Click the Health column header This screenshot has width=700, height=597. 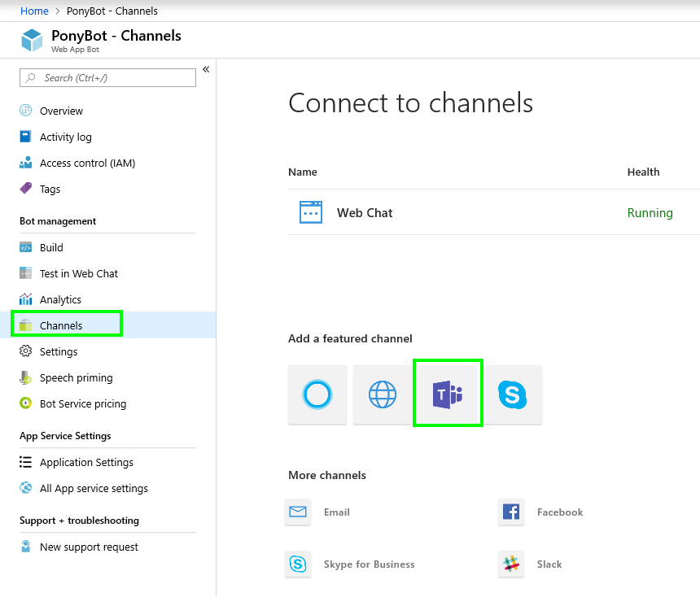[x=643, y=172]
